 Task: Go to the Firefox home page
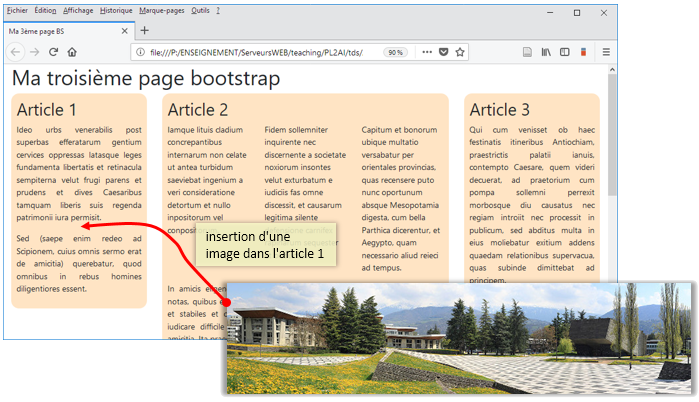coord(73,52)
